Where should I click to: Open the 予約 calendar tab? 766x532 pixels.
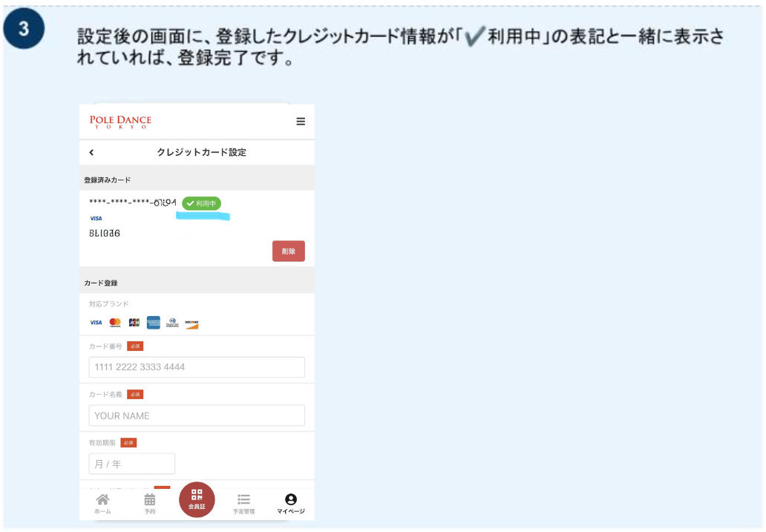(150, 503)
